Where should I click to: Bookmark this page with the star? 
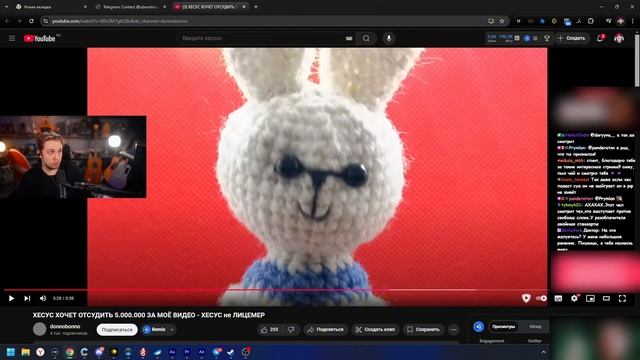coord(502,21)
